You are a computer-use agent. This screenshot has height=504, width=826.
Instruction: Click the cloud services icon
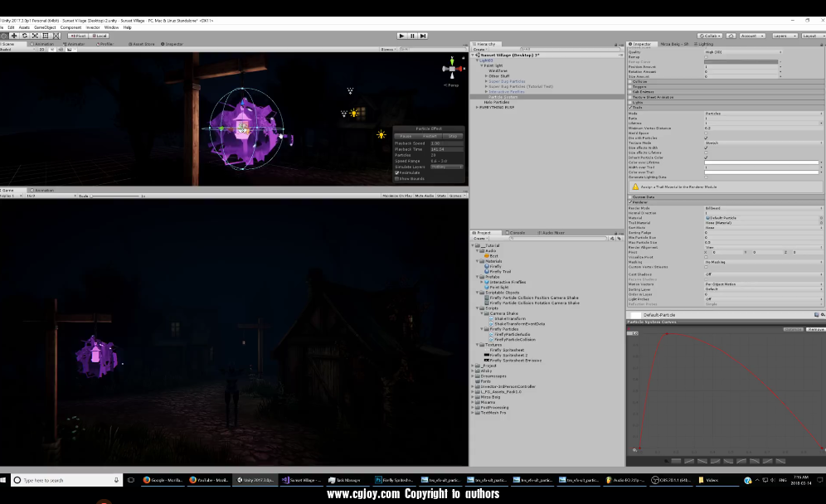[730, 36]
